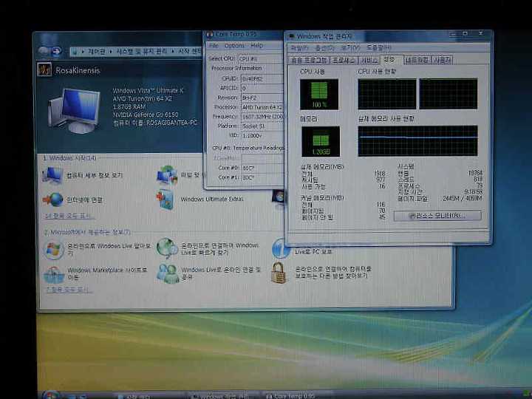Click the 'AMD Turion(tm) 64 X2' line

point(143,99)
